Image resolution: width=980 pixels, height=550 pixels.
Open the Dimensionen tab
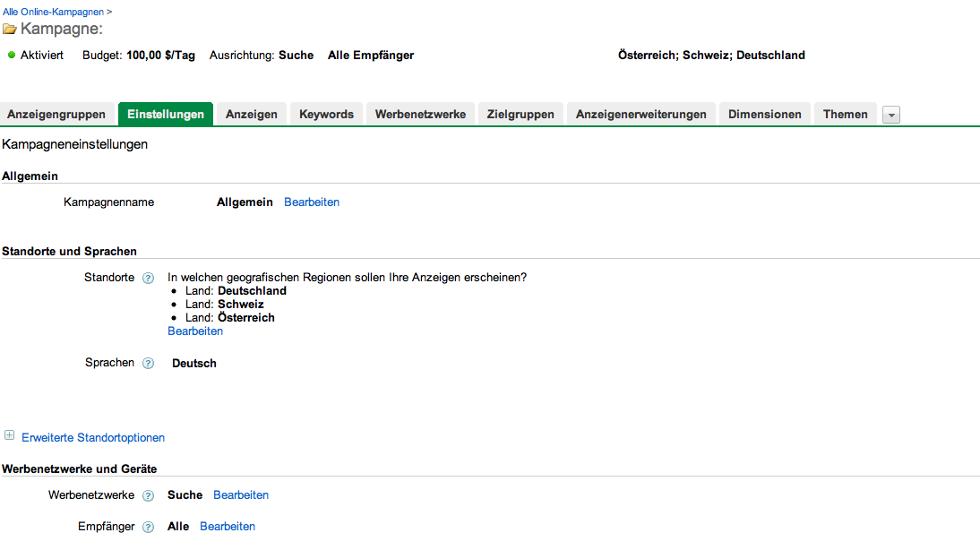pyautogui.click(x=764, y=115)
